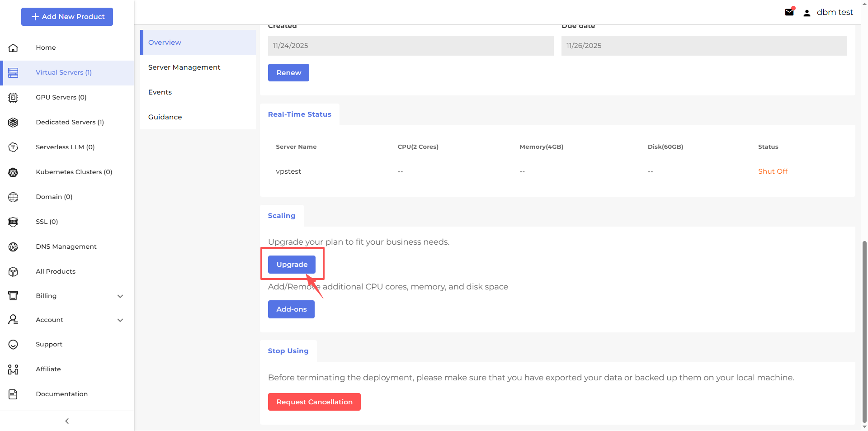Screen dimensions: 868x431
Task: Switch to the Guidance tab
Action: (198, 117)
